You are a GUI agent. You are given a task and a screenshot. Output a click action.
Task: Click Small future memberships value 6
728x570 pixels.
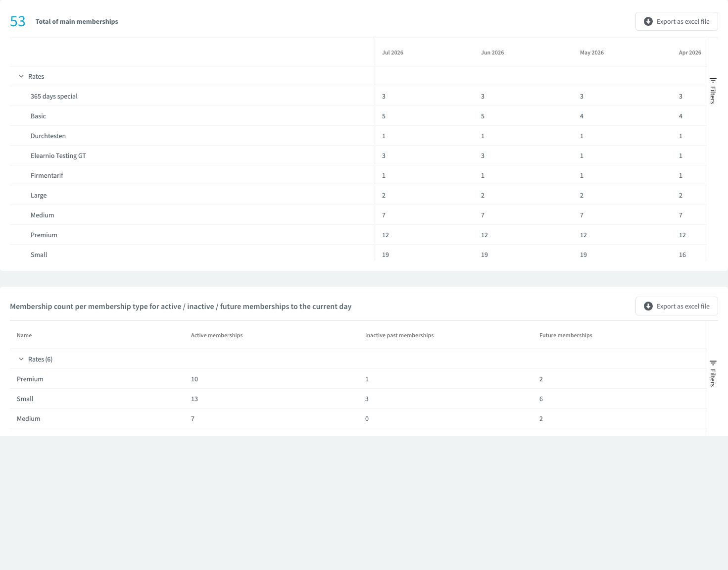(541, 399)
